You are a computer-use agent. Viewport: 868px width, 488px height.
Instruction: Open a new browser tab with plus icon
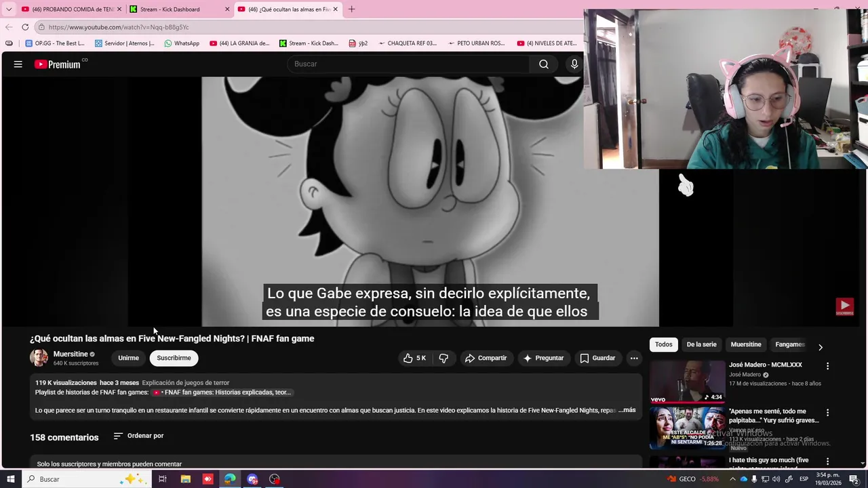click(351, 9)
